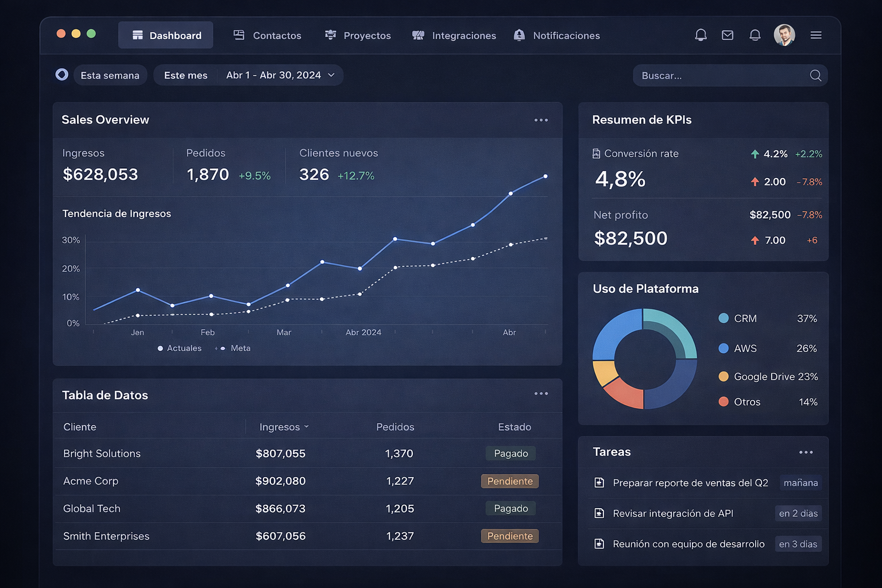
Task: Open the sort dropdown on Ingresos column
Action: 307,427
